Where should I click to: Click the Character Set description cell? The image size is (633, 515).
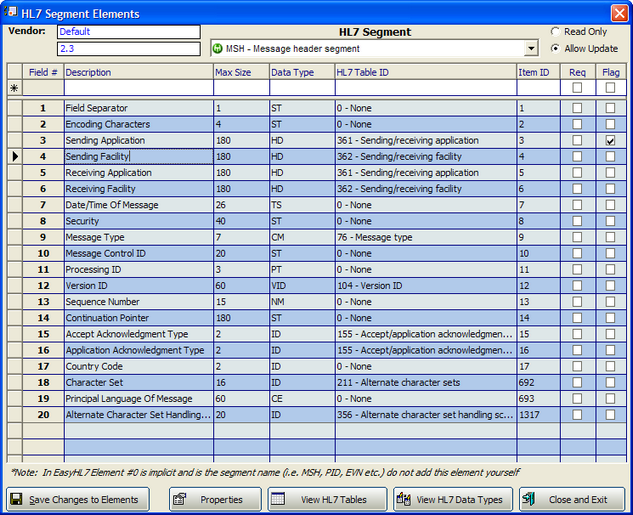tap(139, 382)
